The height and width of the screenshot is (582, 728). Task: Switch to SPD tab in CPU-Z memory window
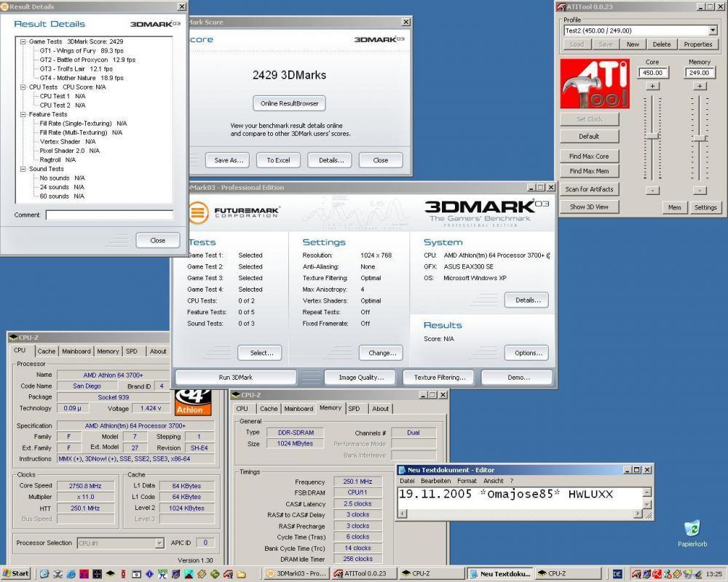tap(355, 409)
